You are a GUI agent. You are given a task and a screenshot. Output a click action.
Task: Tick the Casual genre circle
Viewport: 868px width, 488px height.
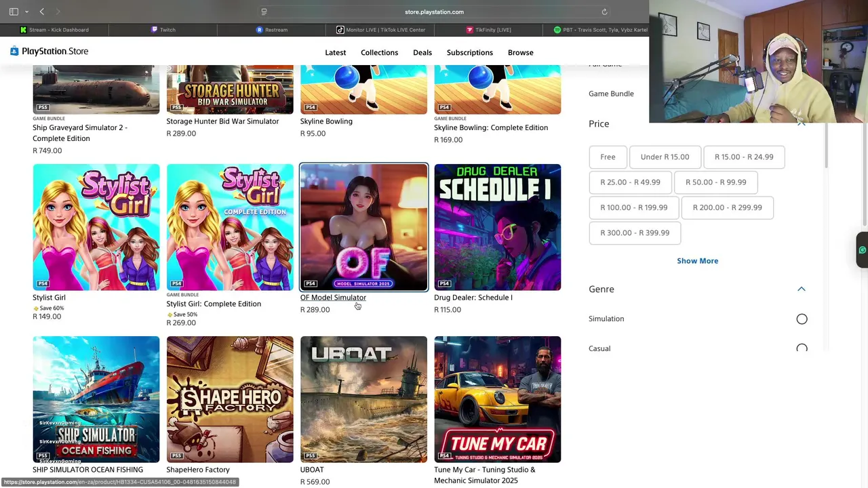point(802,348)
